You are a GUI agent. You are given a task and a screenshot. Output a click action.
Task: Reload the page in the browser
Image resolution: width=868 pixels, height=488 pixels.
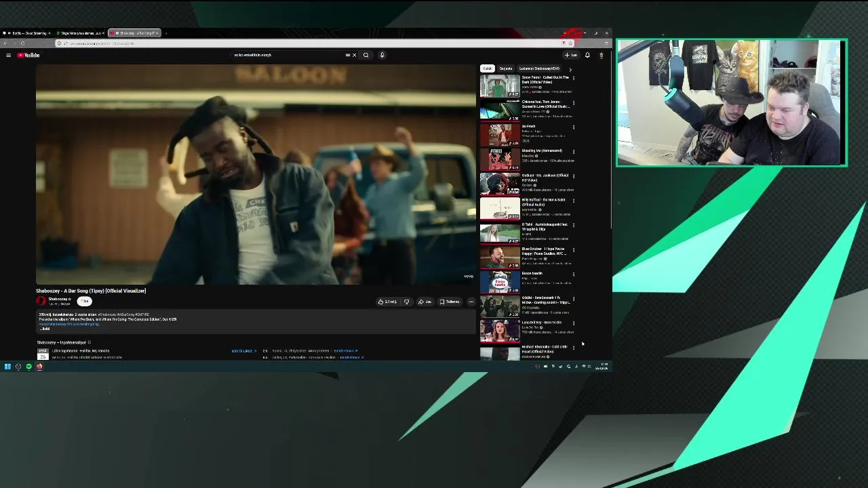pos(22,43)
